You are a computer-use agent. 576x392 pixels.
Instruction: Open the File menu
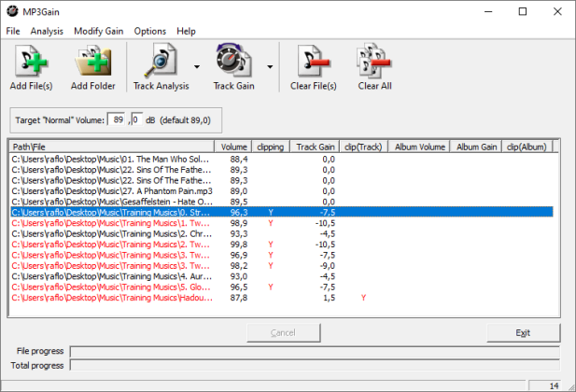click(13, 31)
